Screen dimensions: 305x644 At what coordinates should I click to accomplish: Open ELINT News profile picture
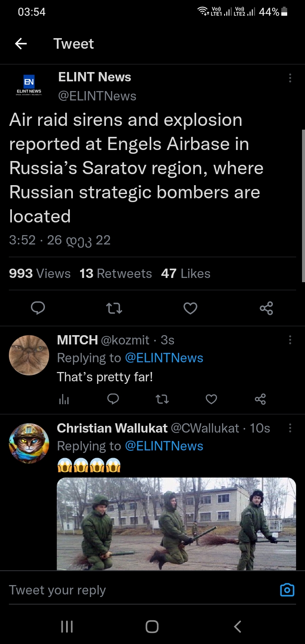pos(29,86)
